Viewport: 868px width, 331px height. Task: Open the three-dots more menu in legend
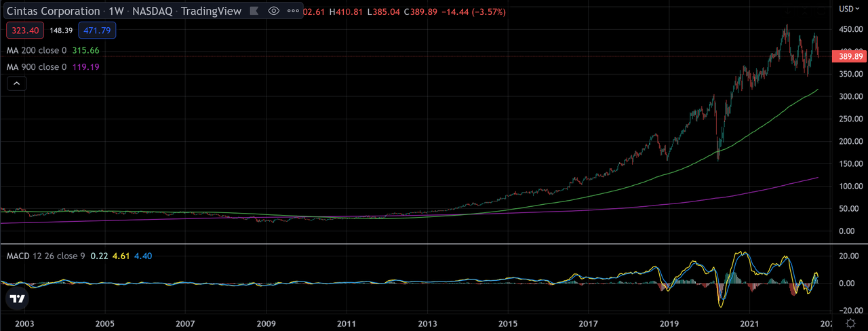click(292, 12)
